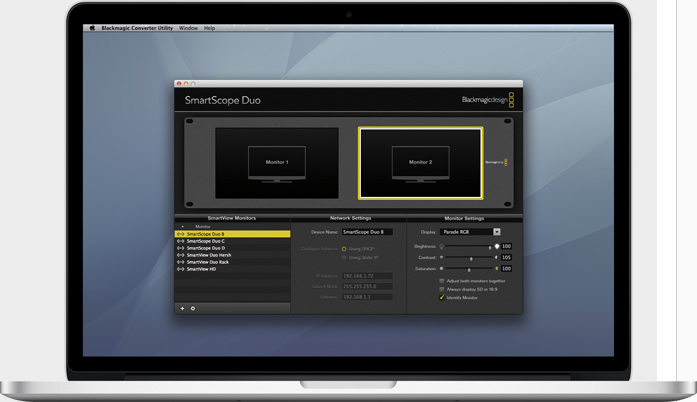Select SmartView HD in monitor list
The image size is (697, 402).
[232, 269]
